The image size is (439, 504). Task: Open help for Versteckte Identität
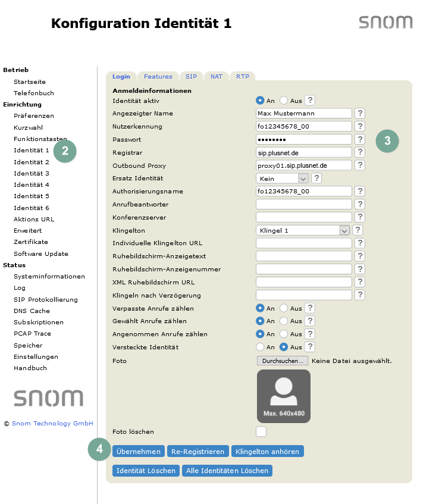pyautogui.click(x=310, y=347)
